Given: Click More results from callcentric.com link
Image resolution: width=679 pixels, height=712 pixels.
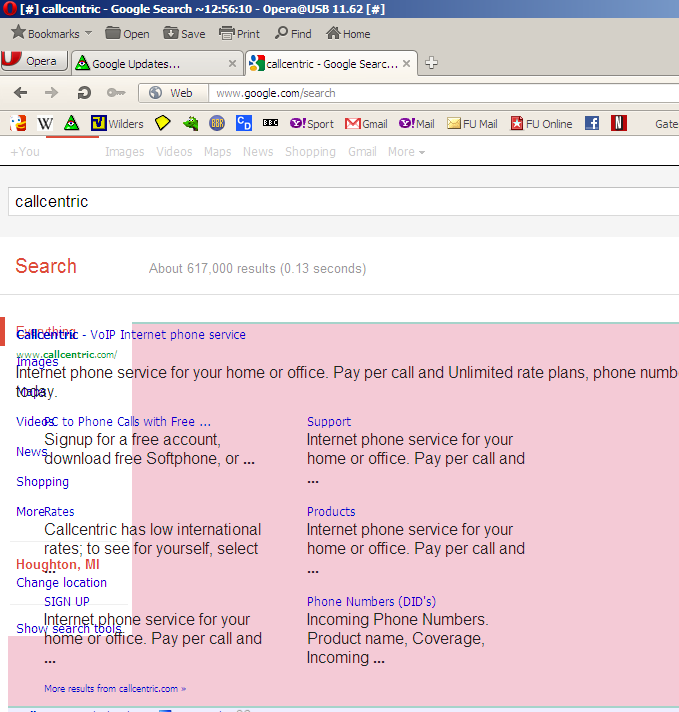Looking at the screenshot, I should 115,689.
